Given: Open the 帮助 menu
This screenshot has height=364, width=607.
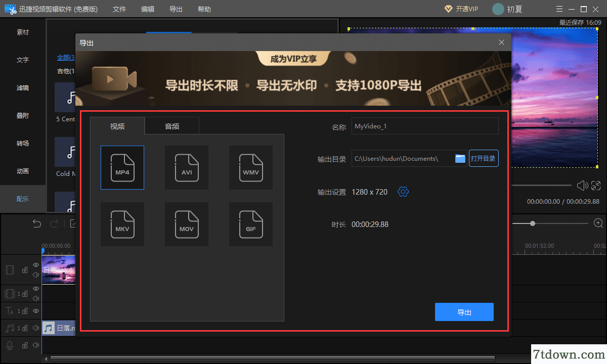Looking at the screenshot, I should (204, 9).
